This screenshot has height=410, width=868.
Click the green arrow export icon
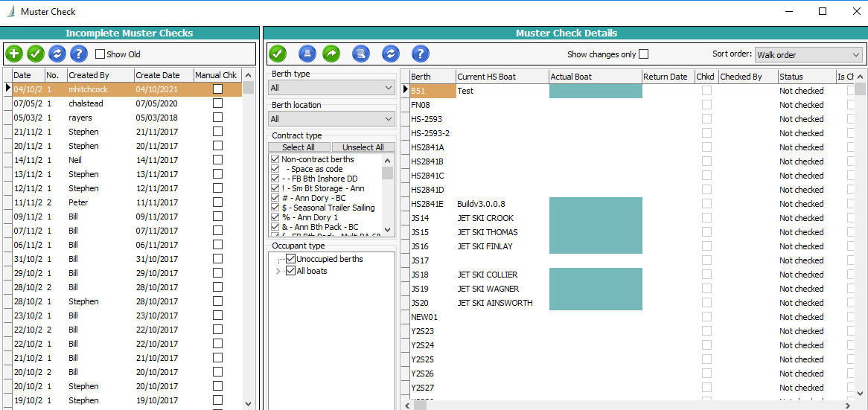point(331,54)
